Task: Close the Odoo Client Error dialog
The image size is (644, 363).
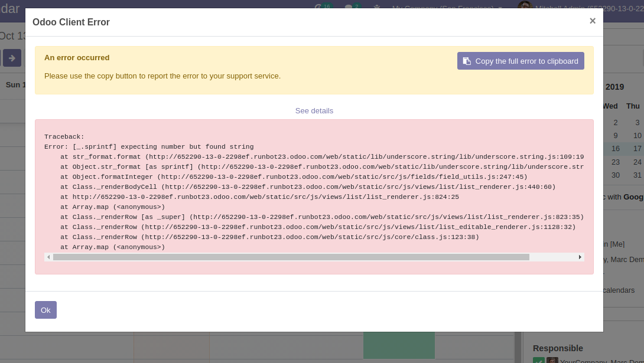Action: 592,21
